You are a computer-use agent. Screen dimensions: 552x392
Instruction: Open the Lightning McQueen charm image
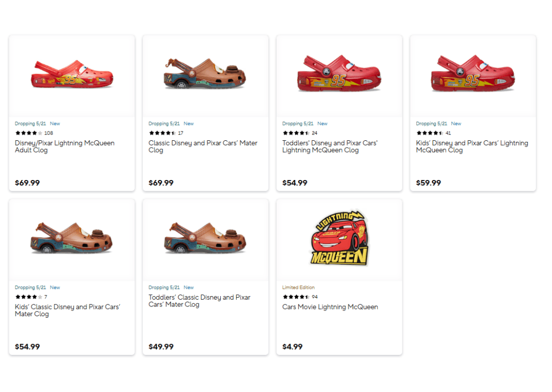coord(339,239)
